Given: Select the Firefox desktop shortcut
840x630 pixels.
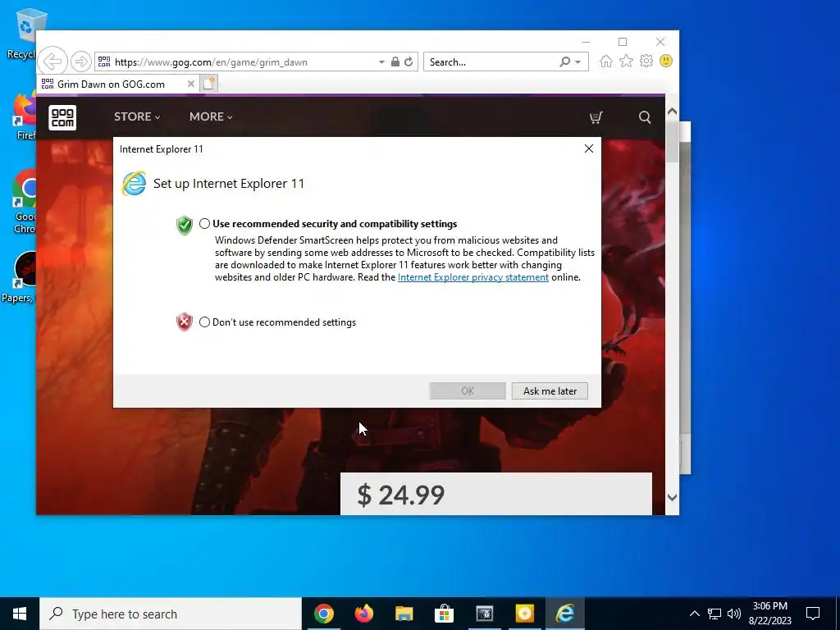Looking at the screenshot, I should (25, 116).
